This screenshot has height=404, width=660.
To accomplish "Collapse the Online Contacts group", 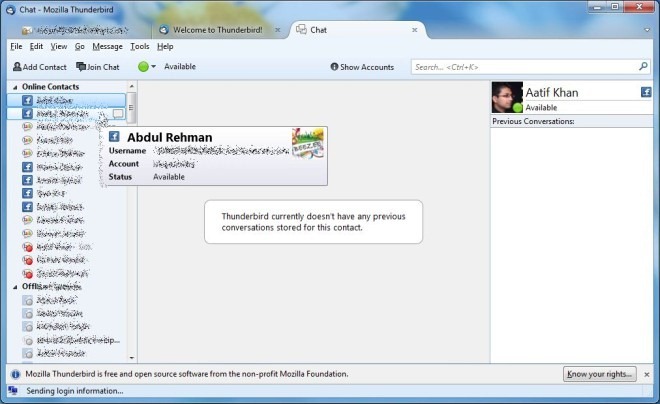I will click(x=15, y=87).
